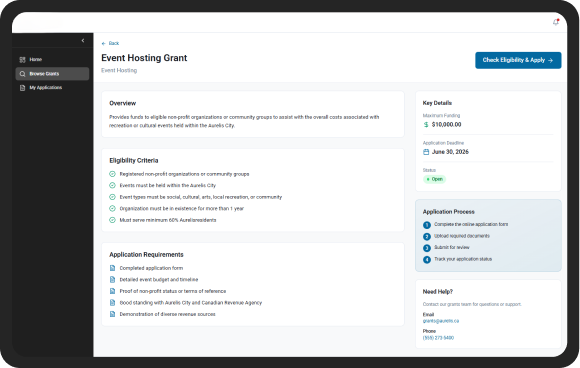Screen dimensions: 580x368
Task: Open the grants@aurelis.ca email link
Action: click(x=441, y=321)
